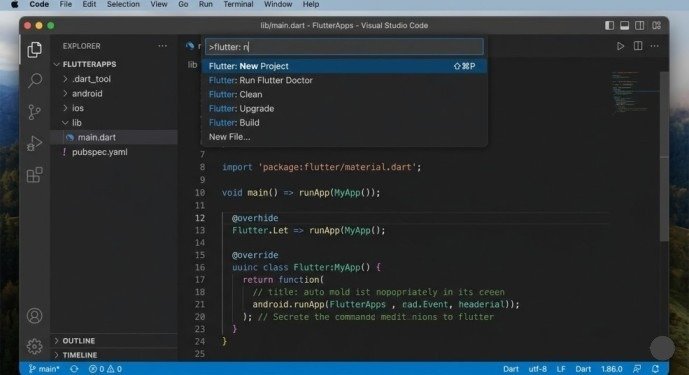Open the Help menu
The width and height of the screenshot is (689, 375).
[x=311, y=4]
